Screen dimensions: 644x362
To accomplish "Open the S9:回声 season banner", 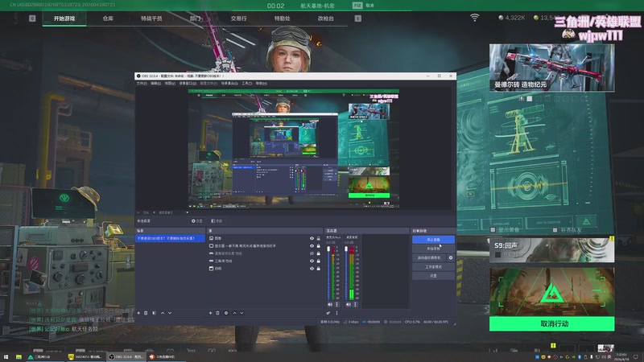I will [x=552, y=250].
